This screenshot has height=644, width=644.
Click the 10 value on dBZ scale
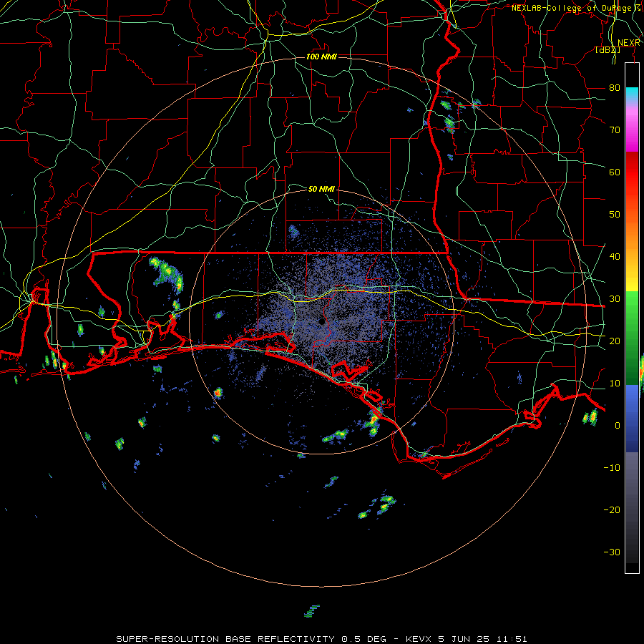615,384
